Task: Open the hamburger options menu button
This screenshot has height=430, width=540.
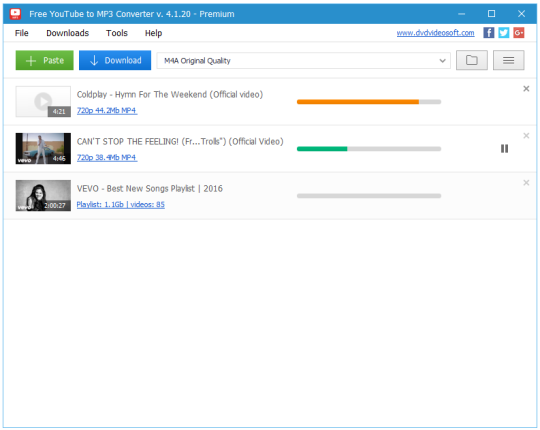Action: coord(508,60)
